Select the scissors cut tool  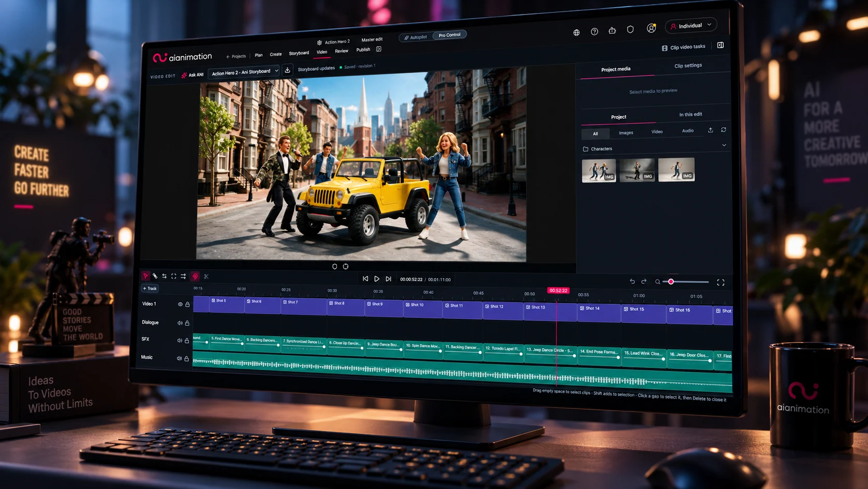tap(206, 276)
